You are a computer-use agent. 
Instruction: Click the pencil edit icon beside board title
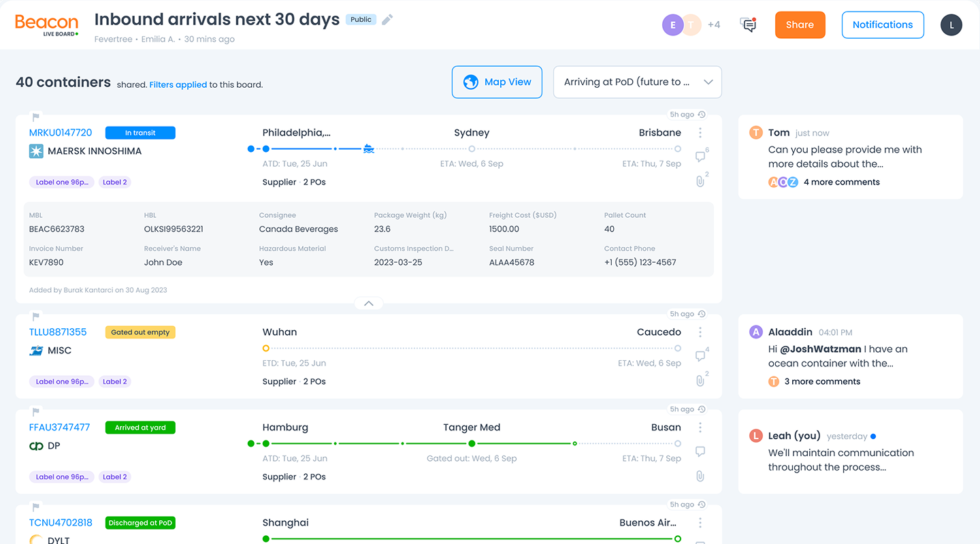coord(387,20)
